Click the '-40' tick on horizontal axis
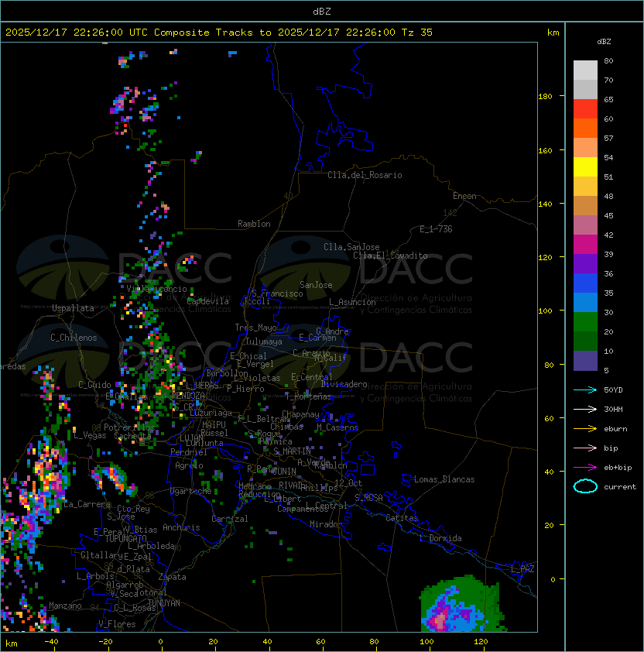The width and height of the screenshot is (644, 652). point(51,642)
